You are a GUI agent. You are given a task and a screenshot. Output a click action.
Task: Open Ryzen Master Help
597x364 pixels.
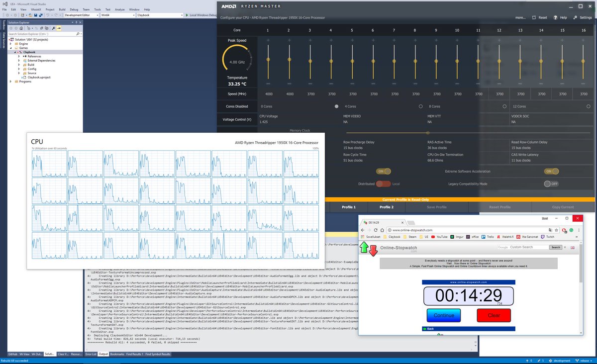pyautogui.click(x=559, y=17)
